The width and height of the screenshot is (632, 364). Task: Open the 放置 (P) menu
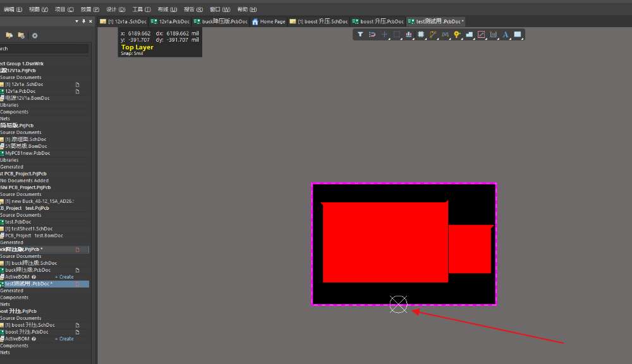[90, 9]
